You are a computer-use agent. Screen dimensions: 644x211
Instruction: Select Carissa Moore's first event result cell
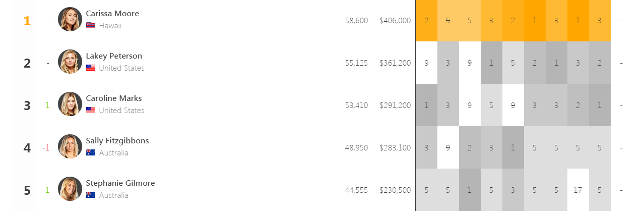coord(427,20)
